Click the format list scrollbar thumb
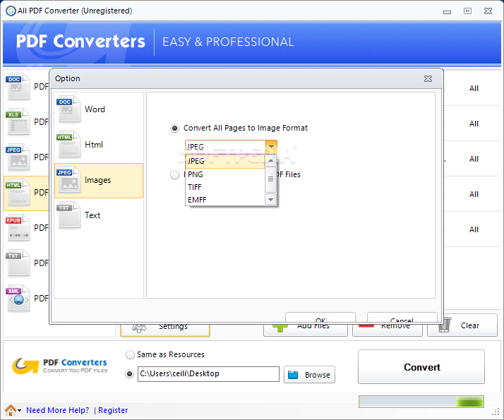 (x=270, y=179)
